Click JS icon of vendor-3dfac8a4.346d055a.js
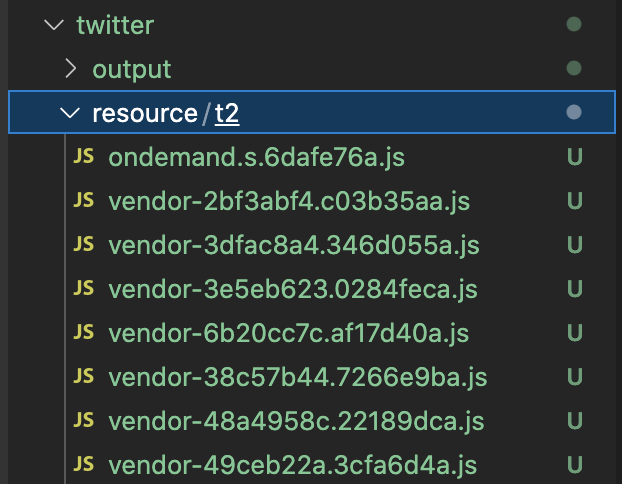Viewport: 622px width, 484px height. pyautogui.click(x=84, y=245)
